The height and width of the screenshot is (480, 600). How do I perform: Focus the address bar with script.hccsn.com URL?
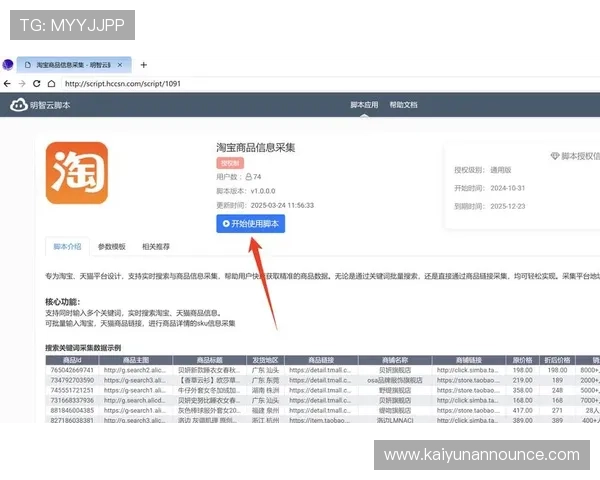coord(329,83)
